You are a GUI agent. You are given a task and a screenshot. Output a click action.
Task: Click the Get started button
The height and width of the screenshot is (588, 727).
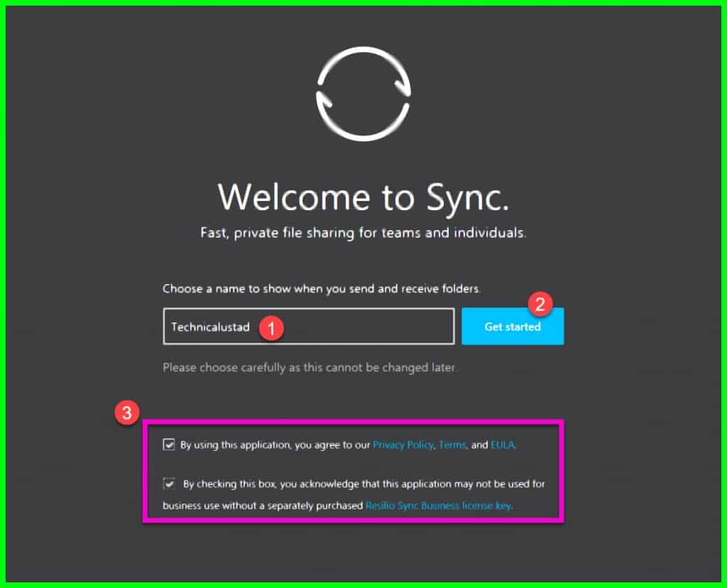(x=513, y=327)
